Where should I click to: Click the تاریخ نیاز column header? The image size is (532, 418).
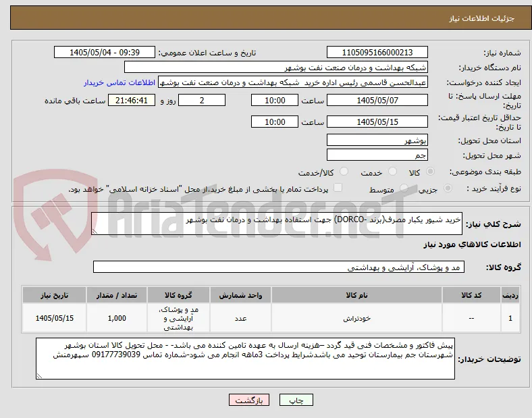pos(54,295)
